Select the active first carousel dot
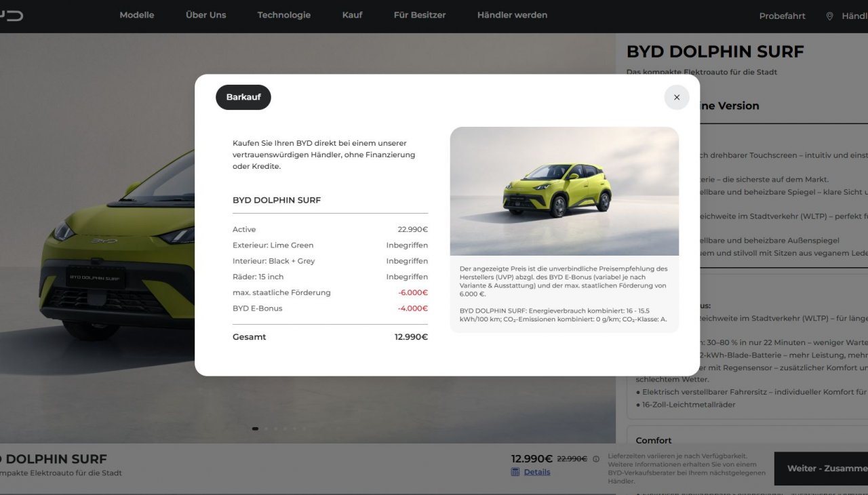 pyautogui.click(x=255, y=429)
